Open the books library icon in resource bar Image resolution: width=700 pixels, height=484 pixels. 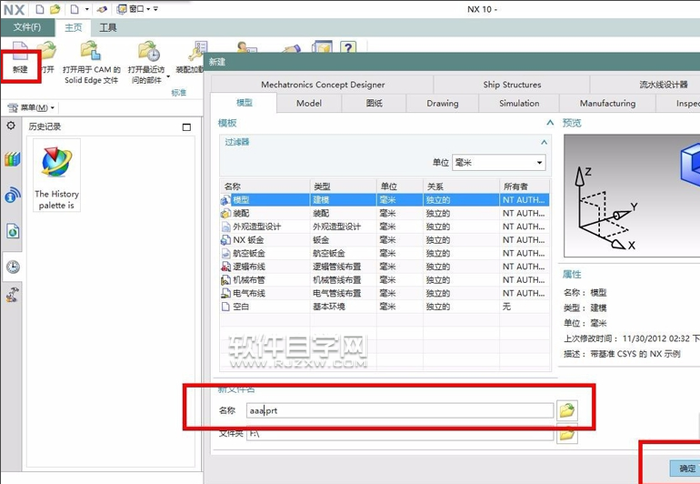pos(12,159)
